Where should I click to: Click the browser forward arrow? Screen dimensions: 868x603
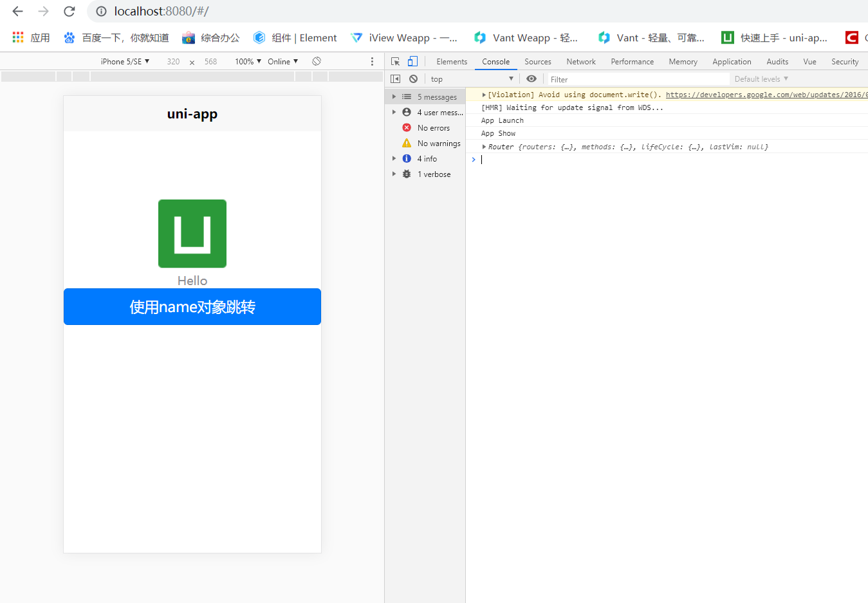43,11
